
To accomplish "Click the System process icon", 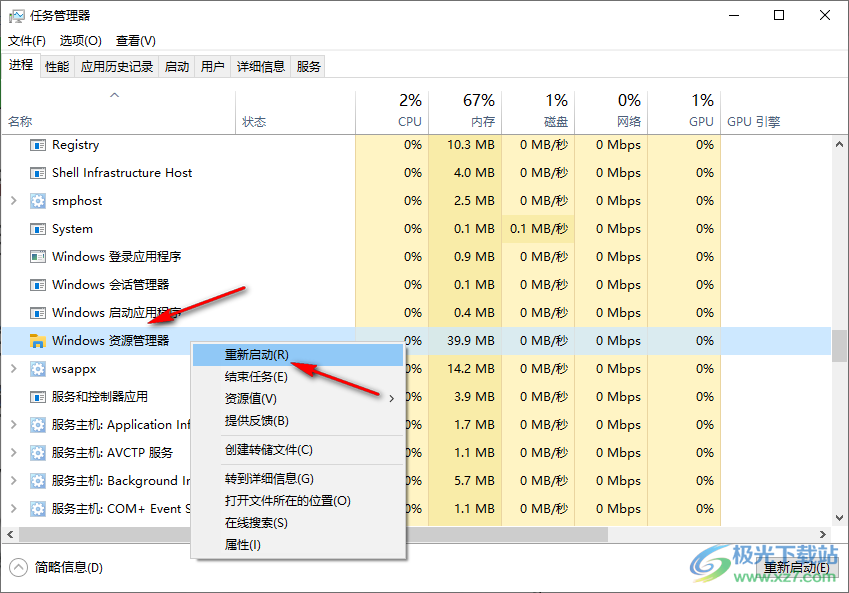I will (x=37, y=229).
